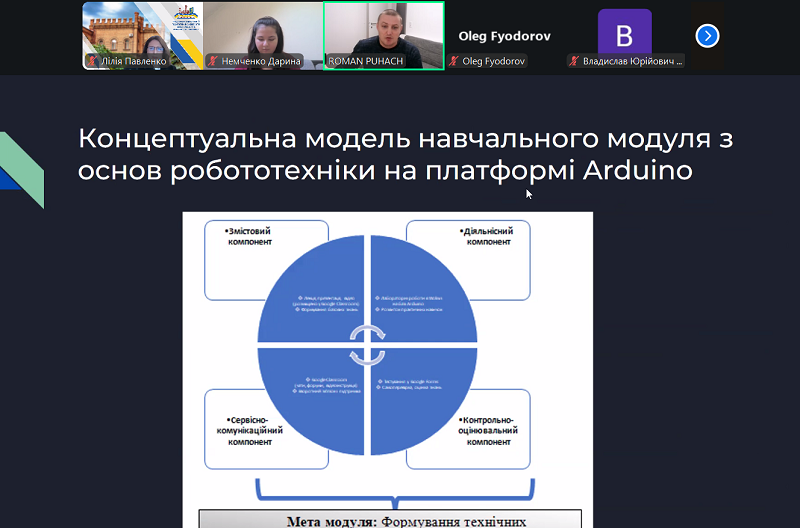This screenshot has height=528, width=800.
Task: Click the purple B avatar
Action: (x=624, y=35)
